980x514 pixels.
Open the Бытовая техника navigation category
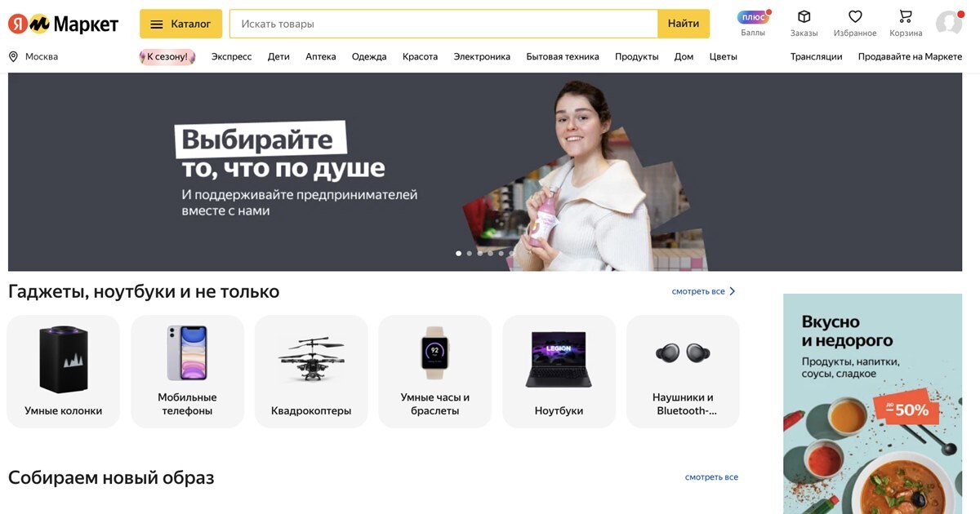pyautogui.click(x=563, y=56)
